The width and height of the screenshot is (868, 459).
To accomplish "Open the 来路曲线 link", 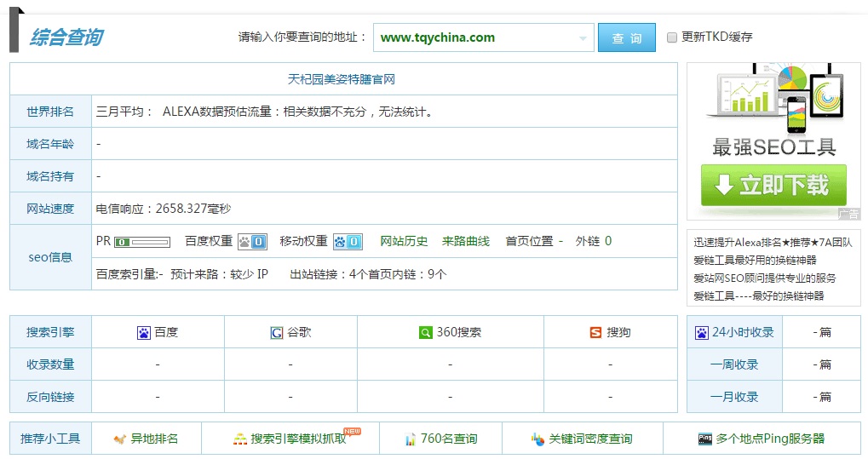I will click(466, 241).
